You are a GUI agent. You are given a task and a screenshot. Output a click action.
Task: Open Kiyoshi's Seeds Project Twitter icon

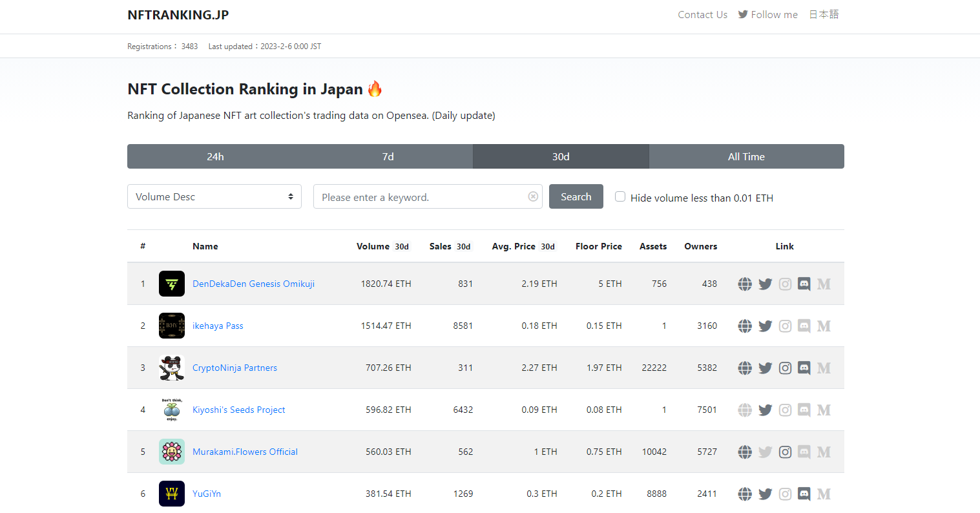point(765,410)
